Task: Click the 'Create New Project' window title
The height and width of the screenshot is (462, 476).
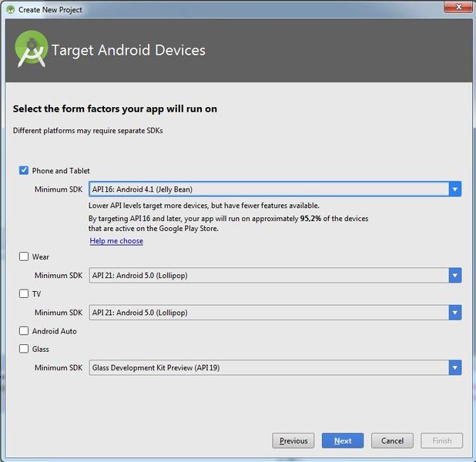Action: [x=50, y=10]
